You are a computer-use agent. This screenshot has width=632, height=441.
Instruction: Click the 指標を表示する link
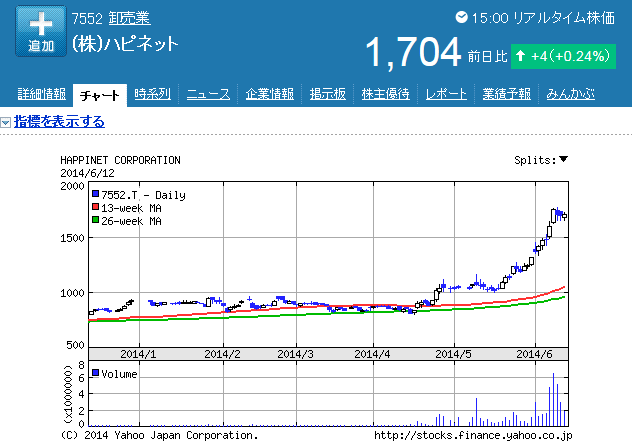59,121
